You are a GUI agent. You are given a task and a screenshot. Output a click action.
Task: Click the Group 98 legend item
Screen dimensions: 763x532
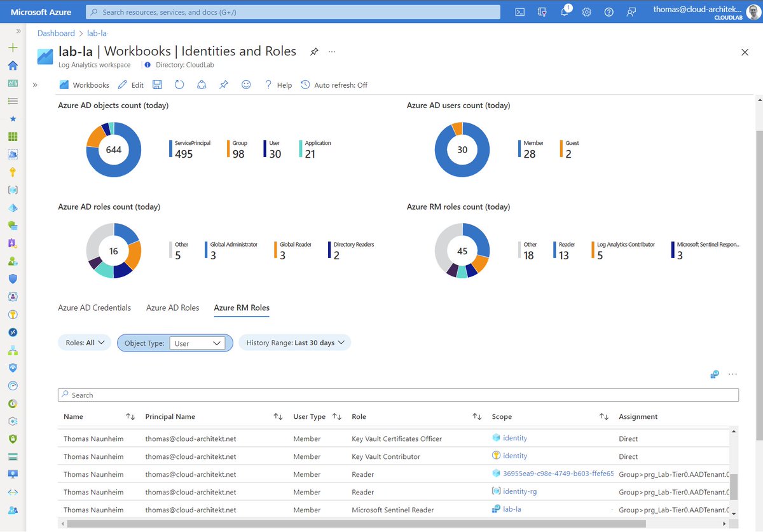click(237, 149)
